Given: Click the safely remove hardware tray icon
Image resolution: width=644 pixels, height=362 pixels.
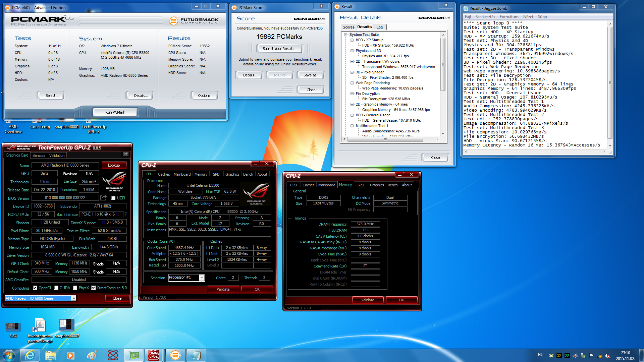Looking at the screenshot, I should coord(583,356).
